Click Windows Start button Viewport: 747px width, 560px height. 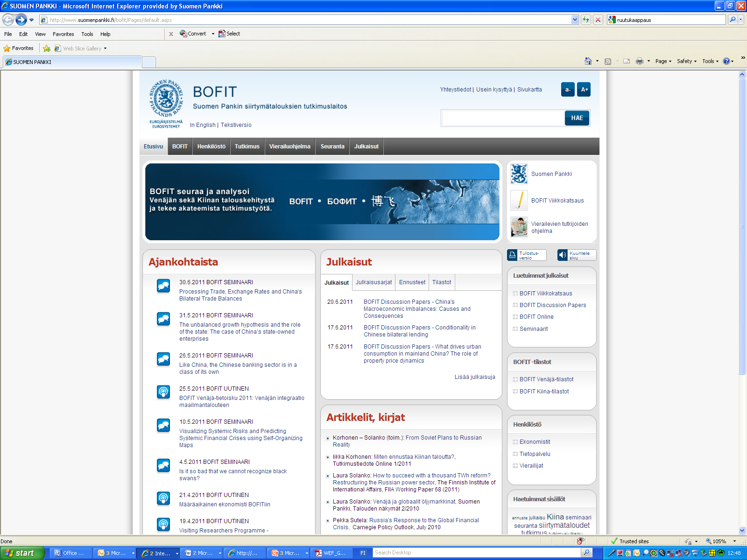coord(22,553)
